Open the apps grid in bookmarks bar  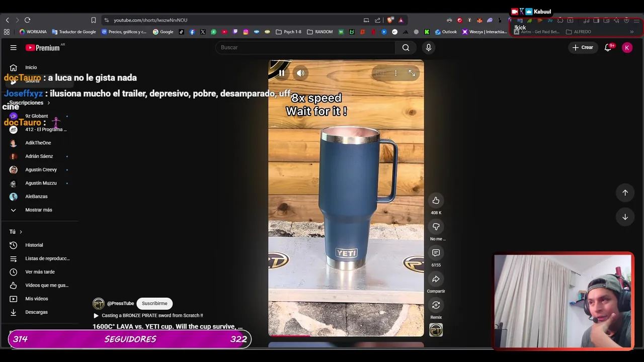click(7, 32)
